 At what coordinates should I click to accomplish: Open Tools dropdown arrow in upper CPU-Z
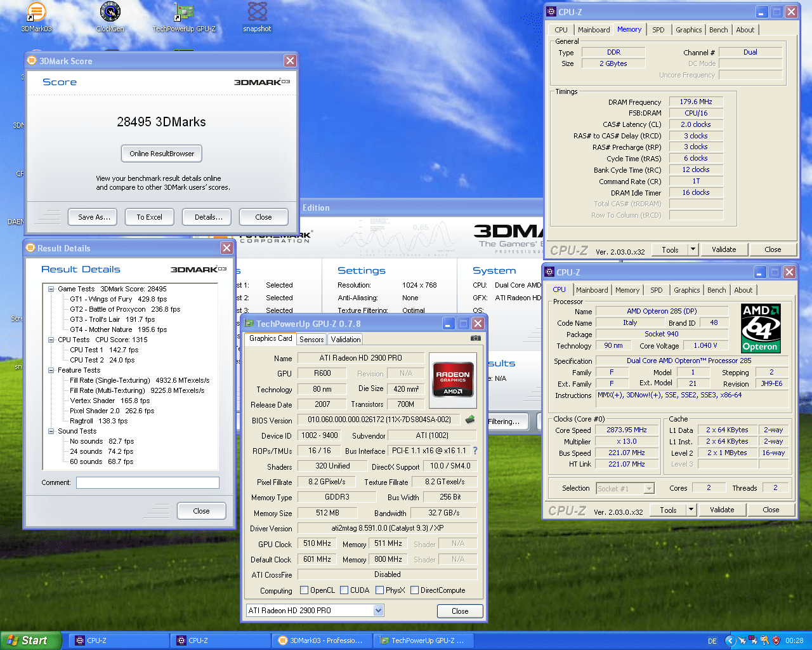[693, 249]
